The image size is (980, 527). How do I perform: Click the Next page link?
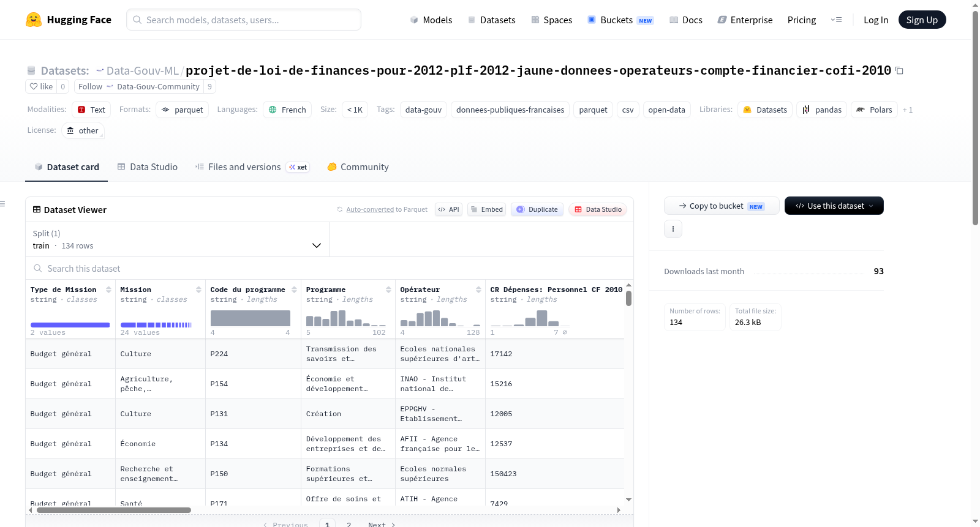(x=382, y=524)
